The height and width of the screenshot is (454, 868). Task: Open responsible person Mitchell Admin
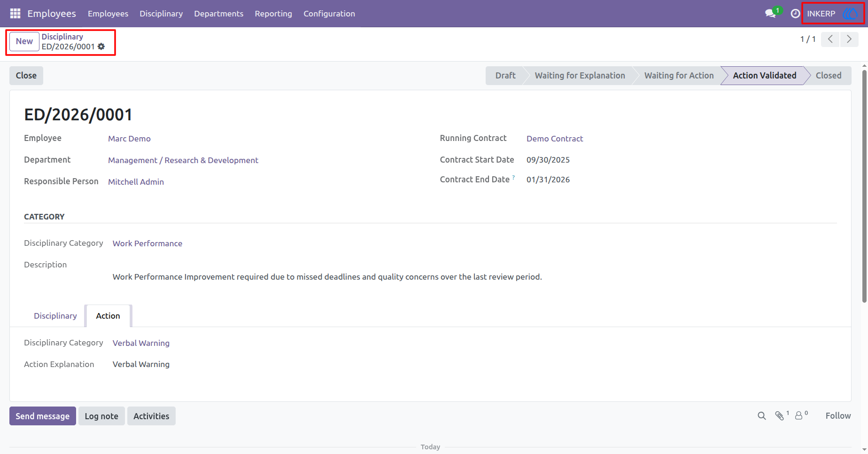(136, 182)
